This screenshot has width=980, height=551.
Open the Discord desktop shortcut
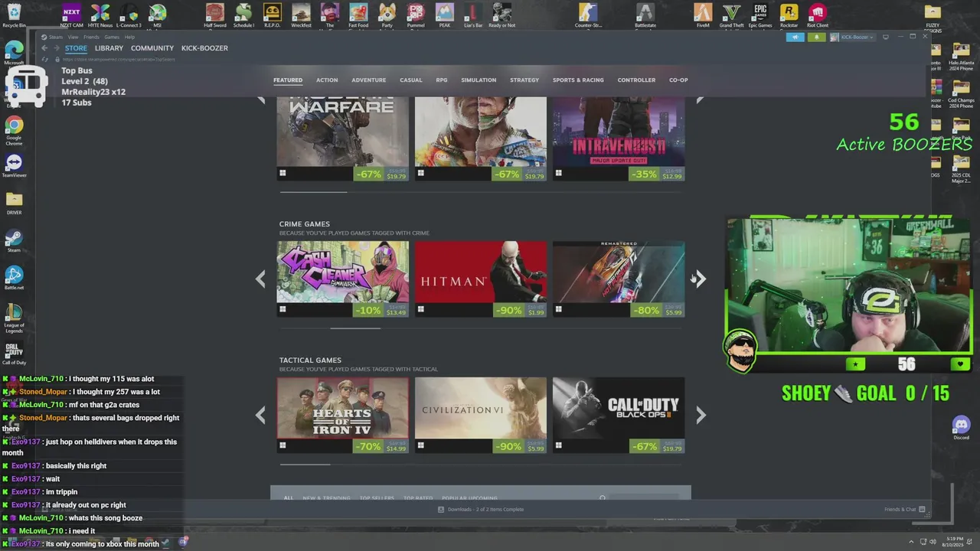click(x=961, y=428)
